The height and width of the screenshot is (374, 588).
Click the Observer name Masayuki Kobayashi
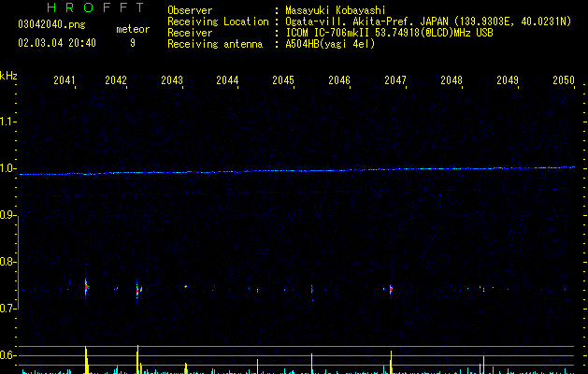336,10
